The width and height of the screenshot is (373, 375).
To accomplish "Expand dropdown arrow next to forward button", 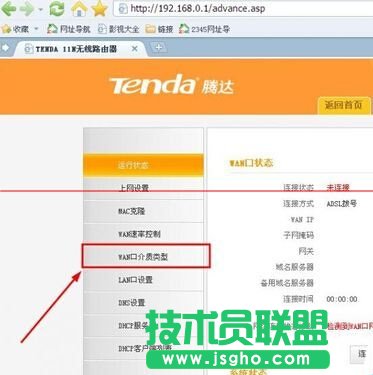I will click(41, 10).
